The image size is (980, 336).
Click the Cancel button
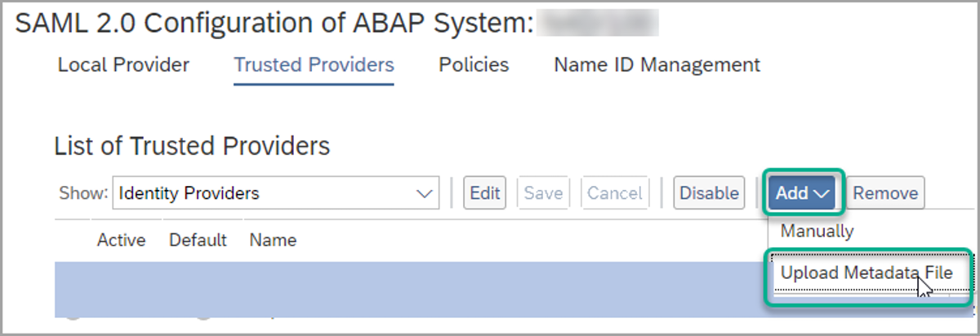pos(615,193)
